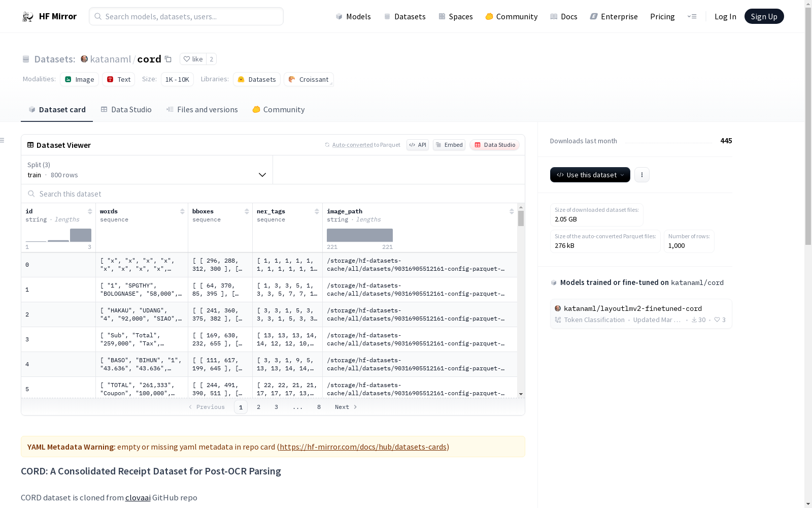
Task: Select the row with "BASO", "BIHUN" words
Action: (x=269, y=364)
